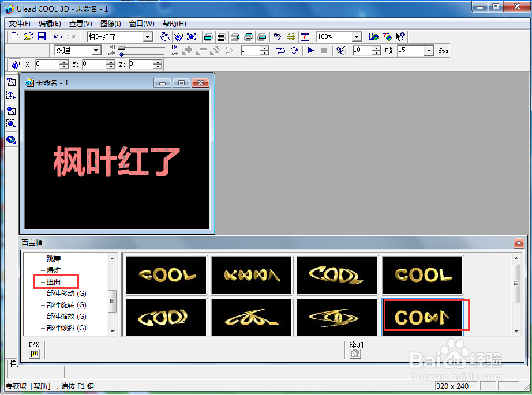
Task: Select the Move object hand tool
Action: (165, 37)
